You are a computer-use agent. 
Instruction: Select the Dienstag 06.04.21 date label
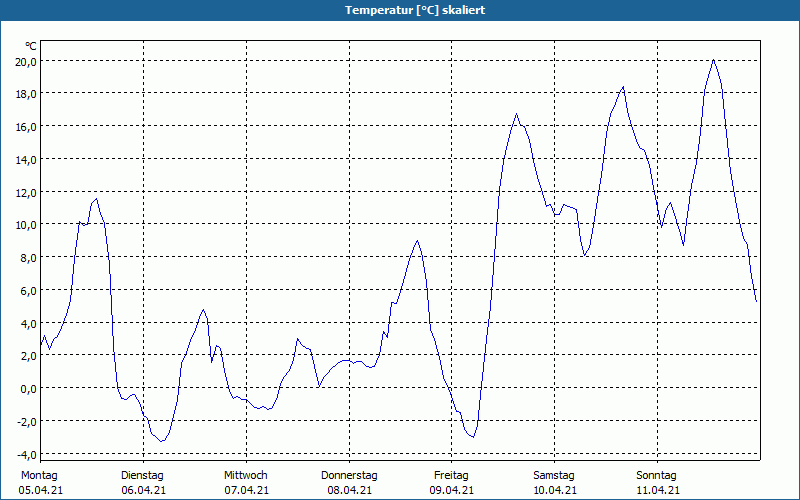tap(143, 483)
